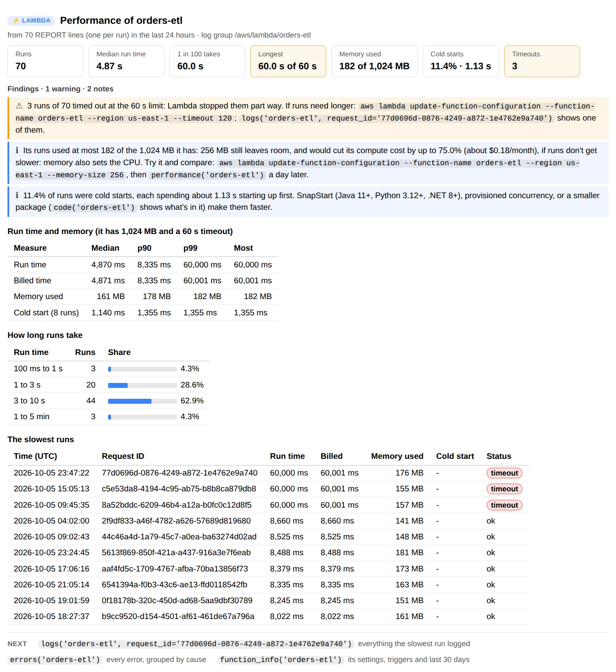Click the info icon in the cold starts note
This screenshot has width=616, height=672.
pyautogui.click(x=17, y=196)
